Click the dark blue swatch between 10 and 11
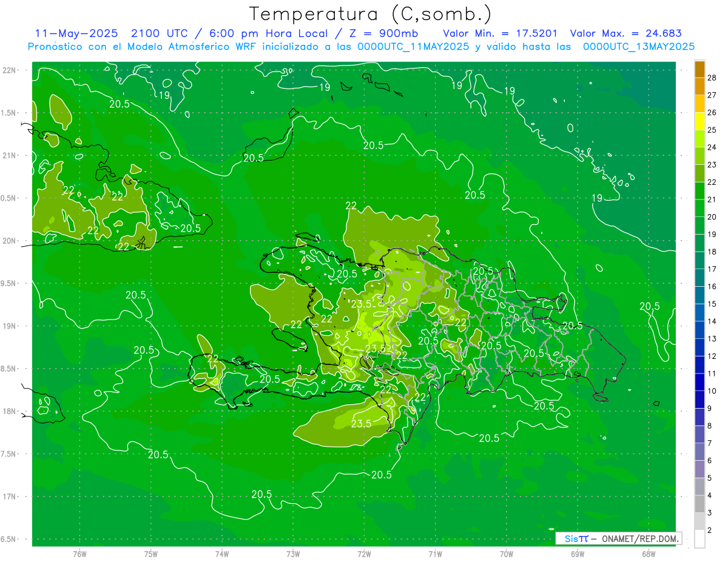The image size is (728, 562). (699, 383)
